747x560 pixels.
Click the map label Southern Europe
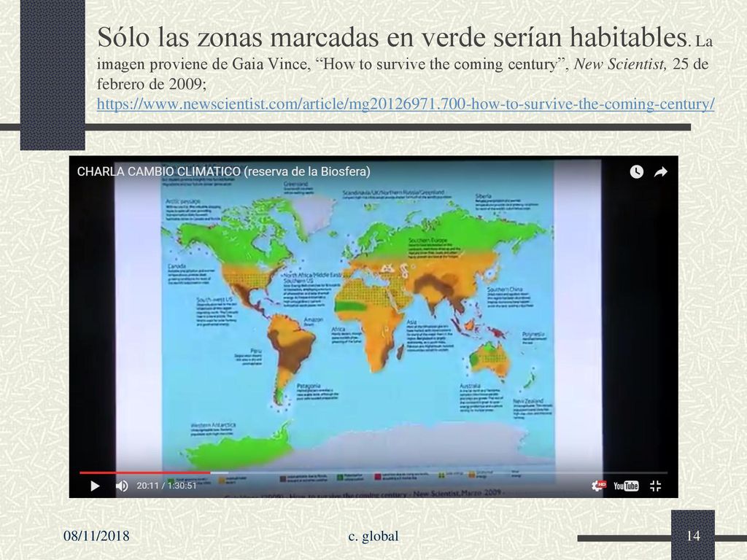pos(427,241)
